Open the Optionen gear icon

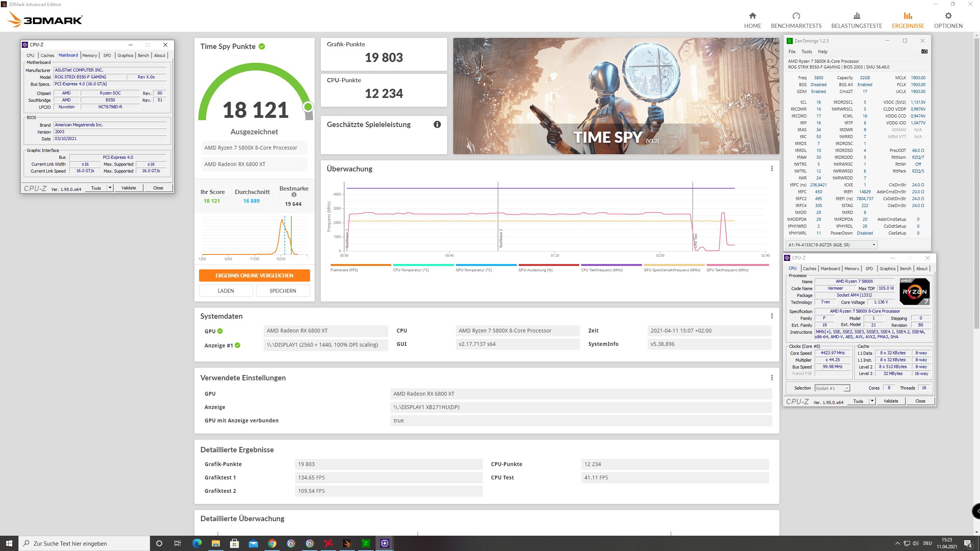(948, 16)
